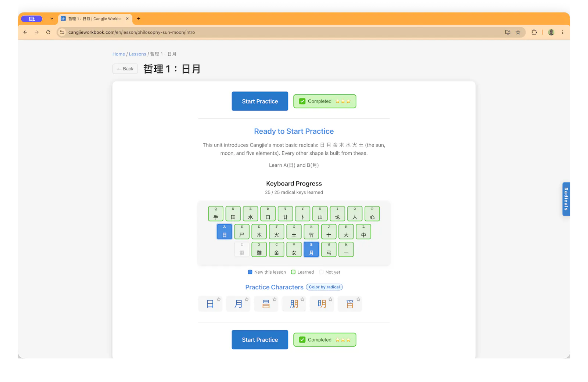The width and height of the screenshot is (588, 382).
Task: Open the Chrome three-dot menu
Action: [x=563, y=32]
